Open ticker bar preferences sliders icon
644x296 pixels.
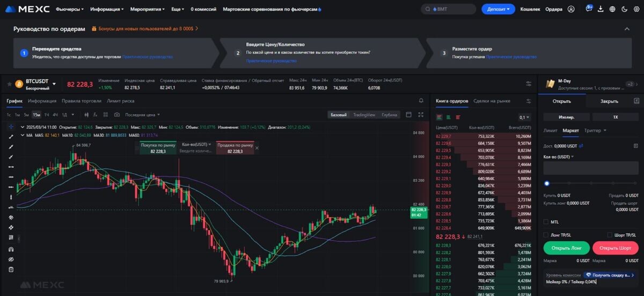(x=529, y=84)
